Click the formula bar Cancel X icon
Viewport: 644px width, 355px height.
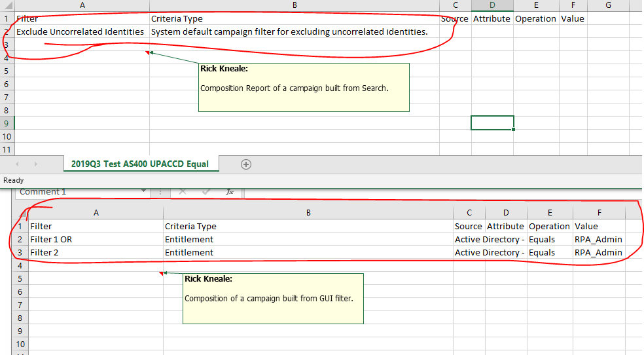click(x=183, y=192)
